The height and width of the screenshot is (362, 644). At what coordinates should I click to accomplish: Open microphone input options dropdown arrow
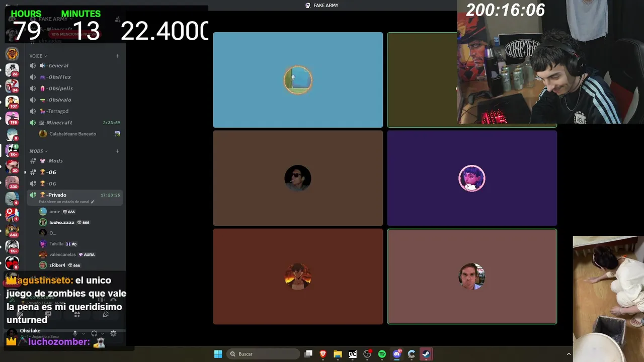tap(83, 333)
